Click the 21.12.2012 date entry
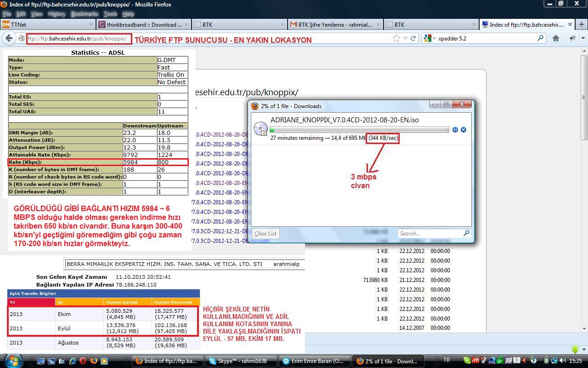Image resolution: width=588 pixels, height=368 pixels. coord(413,280)
